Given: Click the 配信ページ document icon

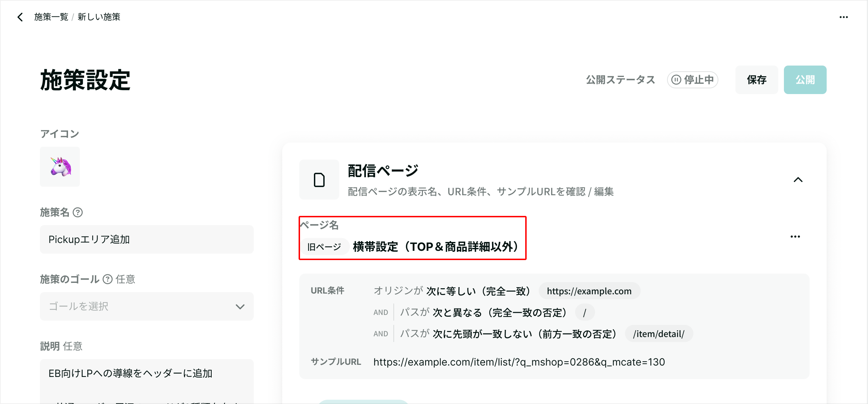Looking at the screenshot, I should pyautogui.click(x=319, y=180).
